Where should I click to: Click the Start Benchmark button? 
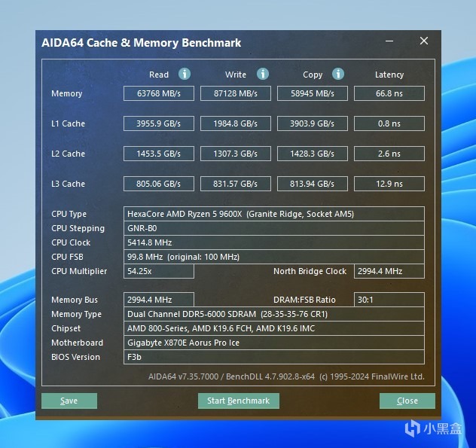click(x=238, y=401)
